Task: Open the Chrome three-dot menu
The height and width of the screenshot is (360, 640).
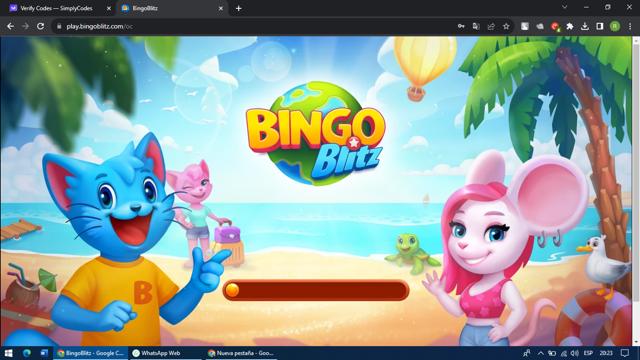Action: coord(630,26)
